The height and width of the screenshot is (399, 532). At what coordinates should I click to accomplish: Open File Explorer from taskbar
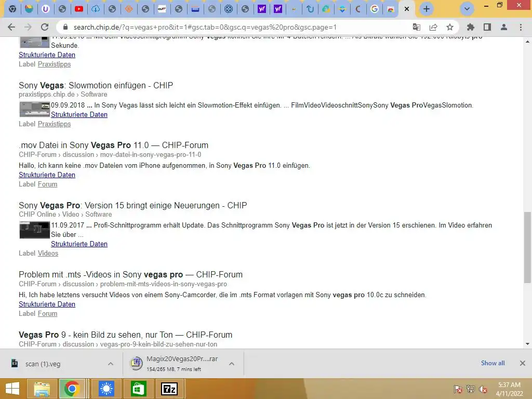click(42, 389)
